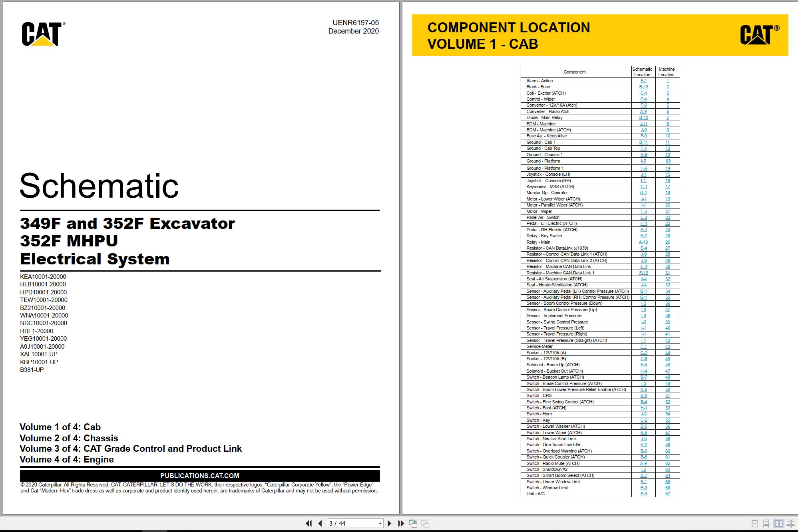Open the page number dropdown arrow
Screen dimensions: 798x532
(380, 524)
